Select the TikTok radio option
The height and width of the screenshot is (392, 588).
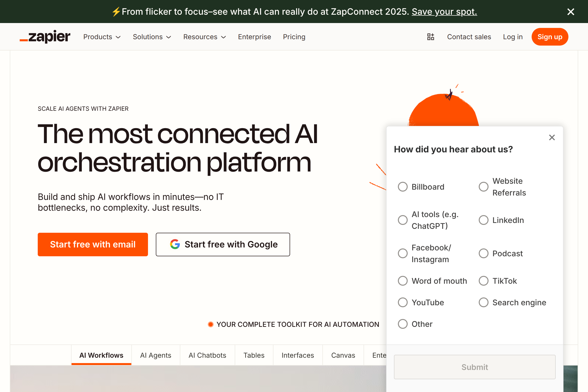pyautogui.click(x=484, y=281)
